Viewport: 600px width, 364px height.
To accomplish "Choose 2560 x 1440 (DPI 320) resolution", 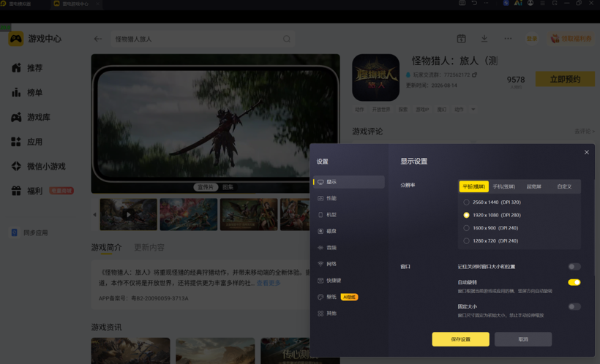I will pyautogui.click(x=492, y=202).
